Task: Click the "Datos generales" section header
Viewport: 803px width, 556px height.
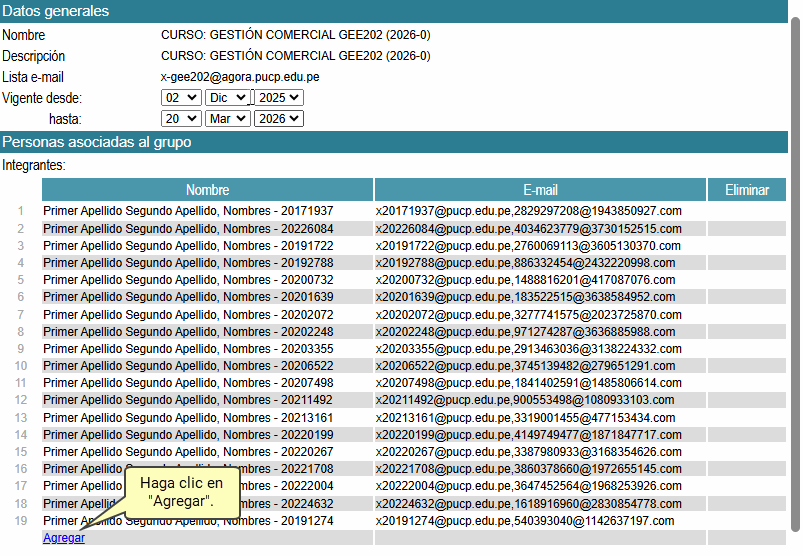Action: (56, 11)
